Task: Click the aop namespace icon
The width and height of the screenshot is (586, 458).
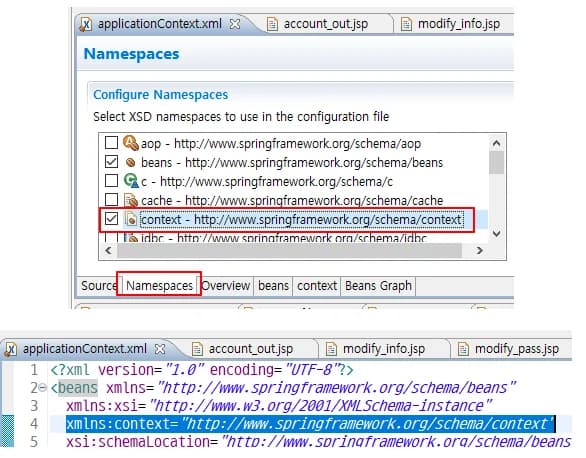Action: pos(131,143)
